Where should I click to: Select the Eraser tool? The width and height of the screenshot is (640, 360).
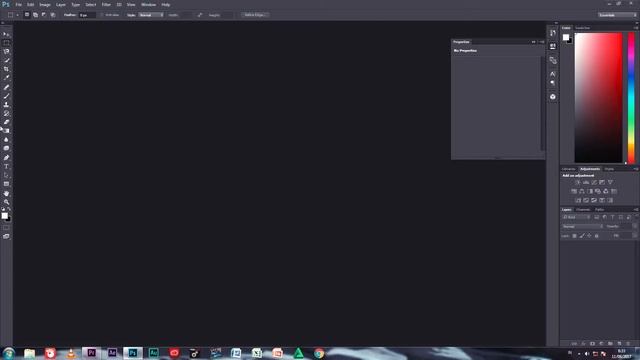6,122
